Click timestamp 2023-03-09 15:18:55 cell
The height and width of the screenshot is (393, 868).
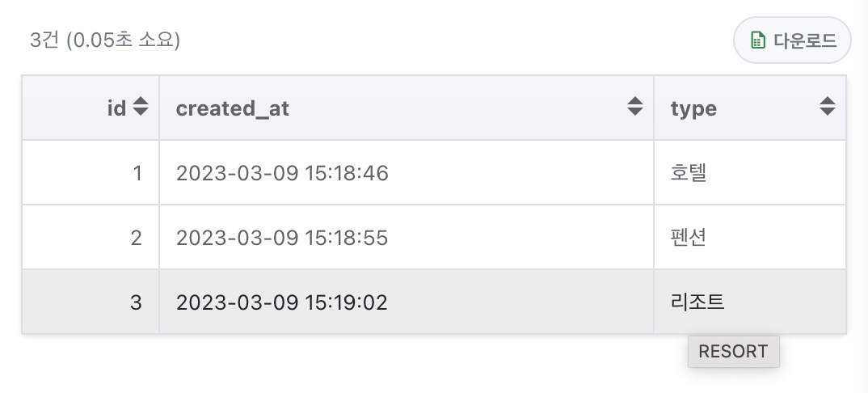(x=407, y=238)
